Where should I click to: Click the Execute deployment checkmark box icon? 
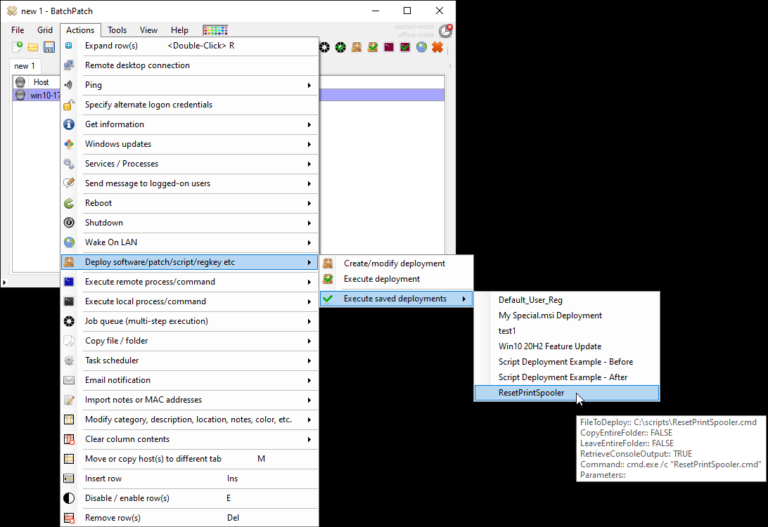coord(328,279)
